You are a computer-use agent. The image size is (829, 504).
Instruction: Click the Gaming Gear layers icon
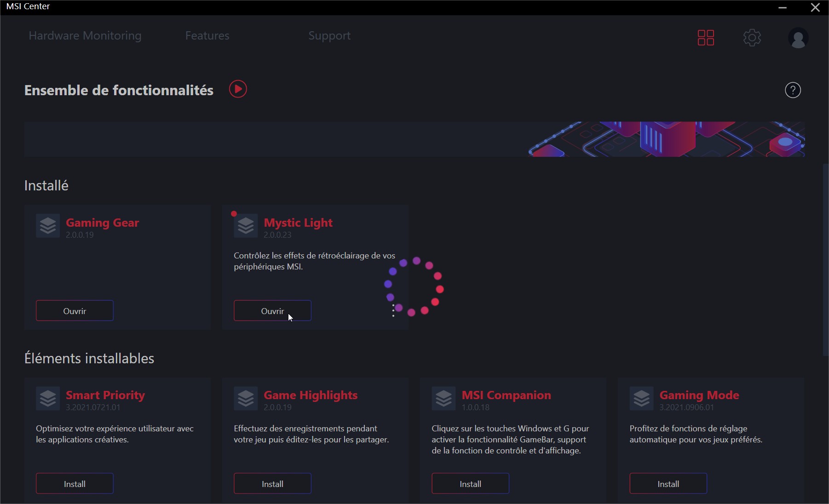tap(48, 226)
